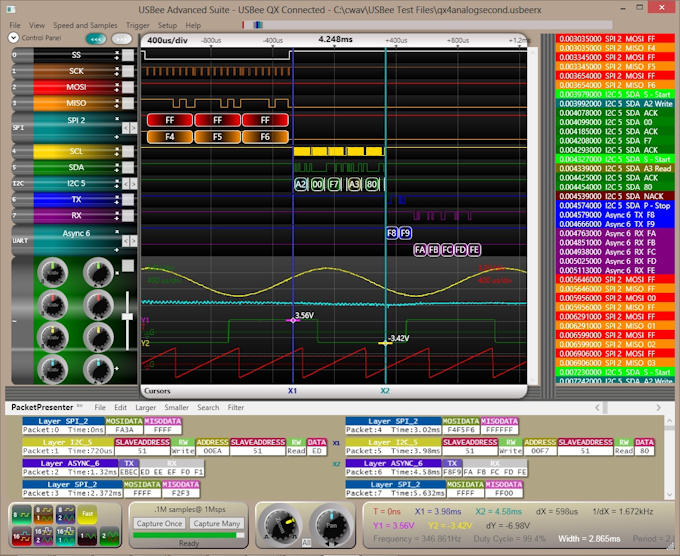Toggle the trigger box for SS channel
Viewport: 680px width, 556px height.
tap(128, 55)
